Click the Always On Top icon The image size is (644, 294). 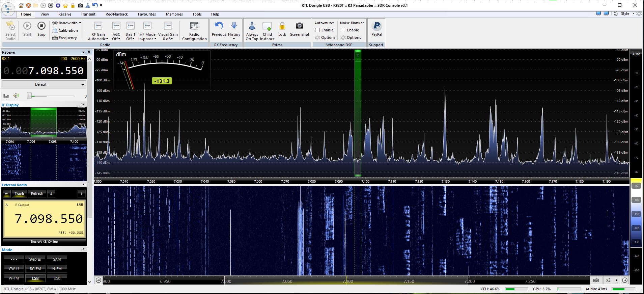252,26
